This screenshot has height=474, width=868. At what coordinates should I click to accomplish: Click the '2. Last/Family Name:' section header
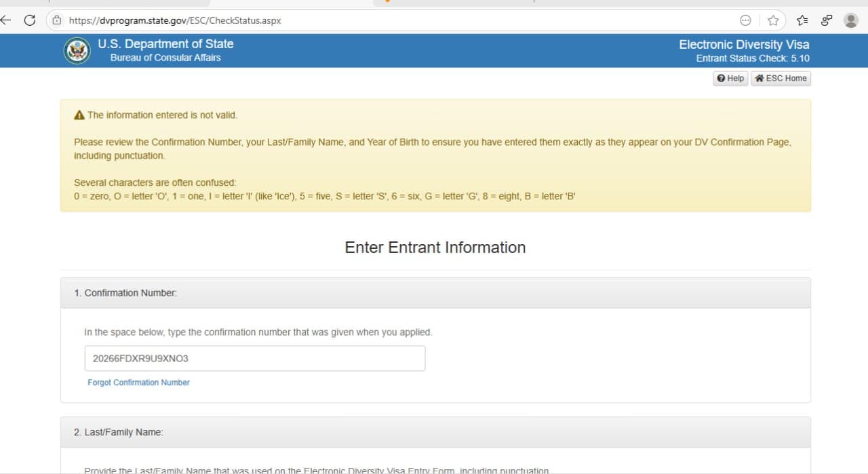(435, 432)
